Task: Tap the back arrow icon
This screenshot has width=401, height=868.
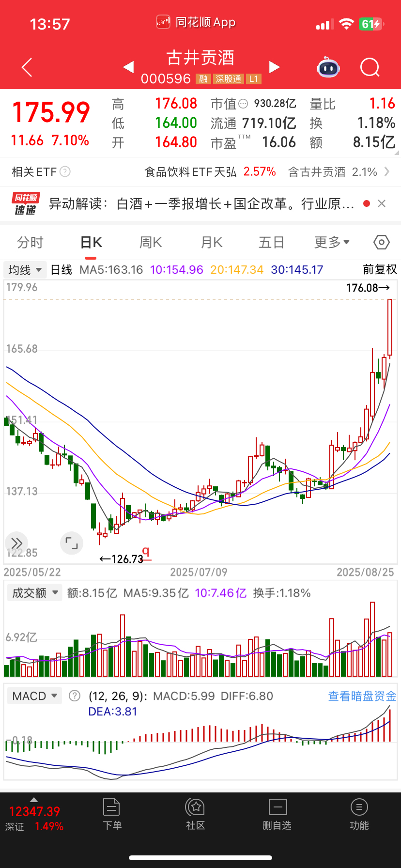Action: [x=27, y=67]
